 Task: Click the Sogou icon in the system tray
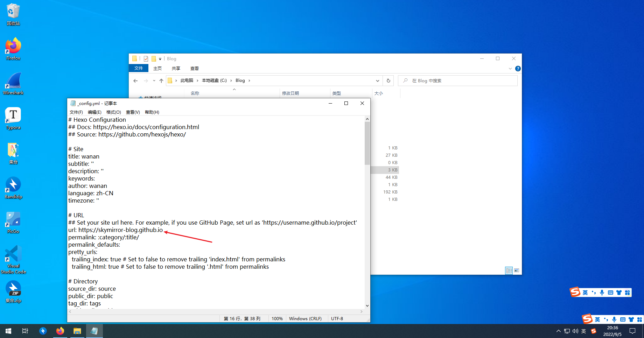(594, 331)
